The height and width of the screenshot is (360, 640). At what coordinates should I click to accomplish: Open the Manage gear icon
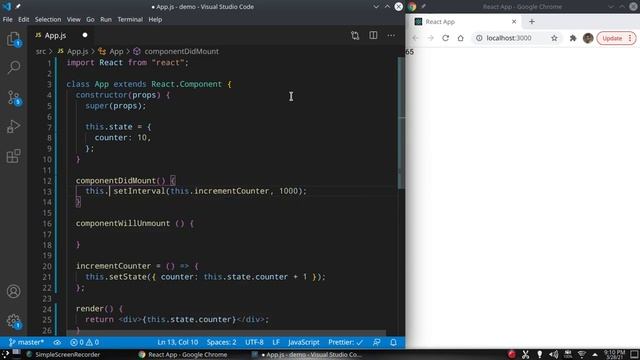(13, 321)
